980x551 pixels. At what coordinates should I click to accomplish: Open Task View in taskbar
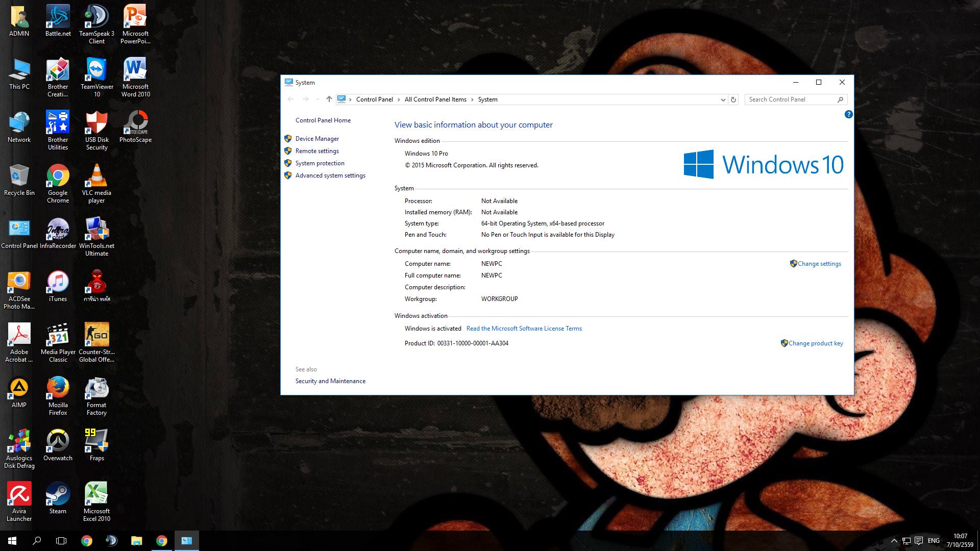pyautogui.click(x=61, y=541)
